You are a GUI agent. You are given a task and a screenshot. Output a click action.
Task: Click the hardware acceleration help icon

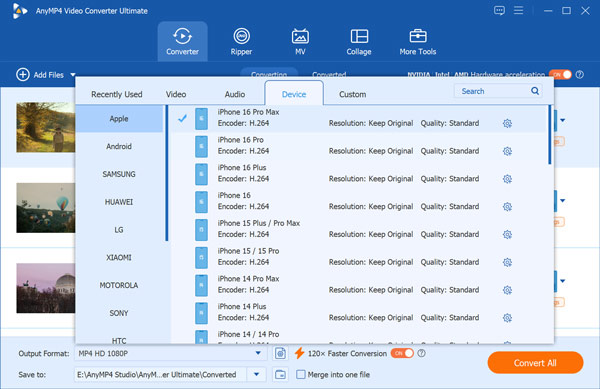580,75
